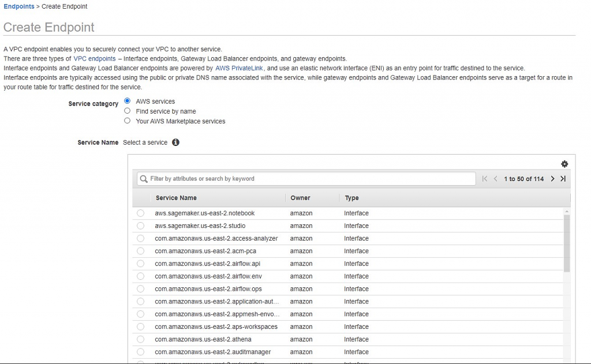Click the text com.amazonaws.us-east-2.access-analyzer

tap(216, 238)
